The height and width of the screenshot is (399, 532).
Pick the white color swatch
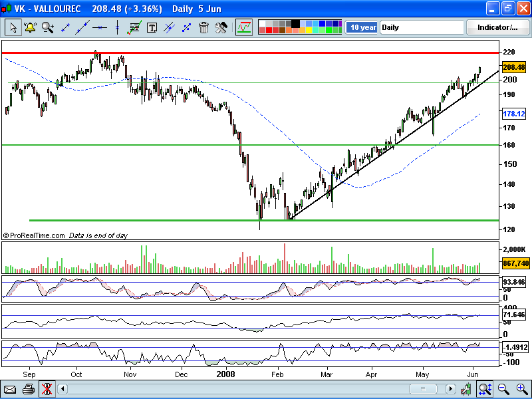262,23
